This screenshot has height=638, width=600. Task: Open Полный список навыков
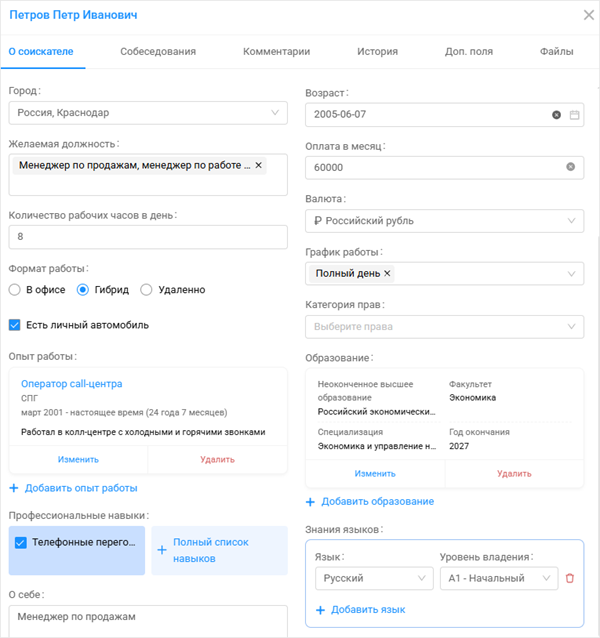(210, 550)
